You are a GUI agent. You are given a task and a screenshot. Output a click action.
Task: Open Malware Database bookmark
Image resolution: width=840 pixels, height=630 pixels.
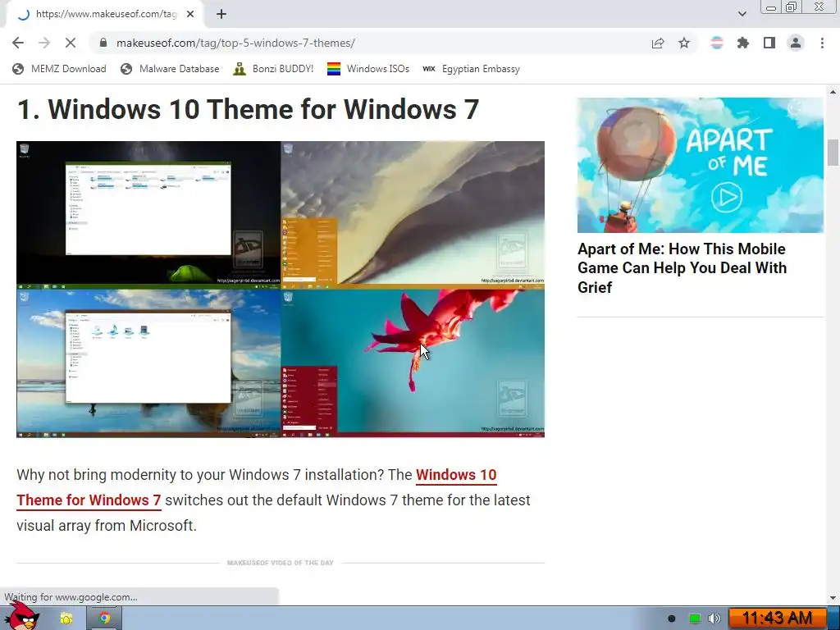click(x=170, y=69)
